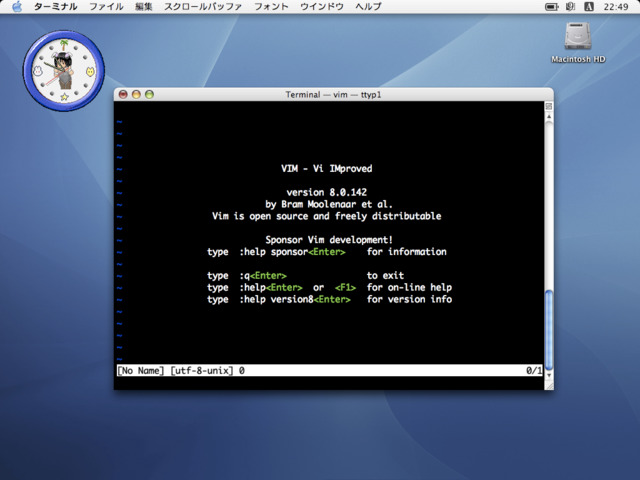
Task: Click the :help version8<Enter> text
Action: (295, 299)
